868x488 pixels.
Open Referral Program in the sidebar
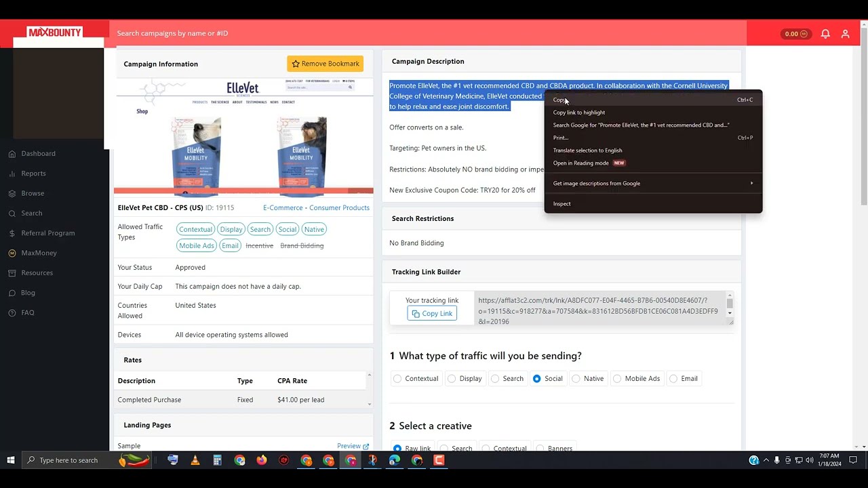47,233
